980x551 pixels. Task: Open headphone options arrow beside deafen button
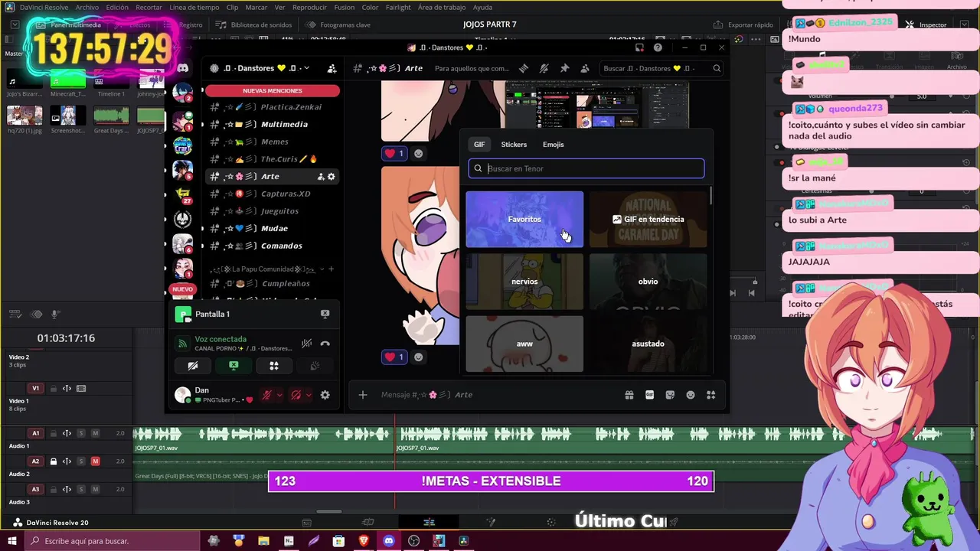click(308, 395)
